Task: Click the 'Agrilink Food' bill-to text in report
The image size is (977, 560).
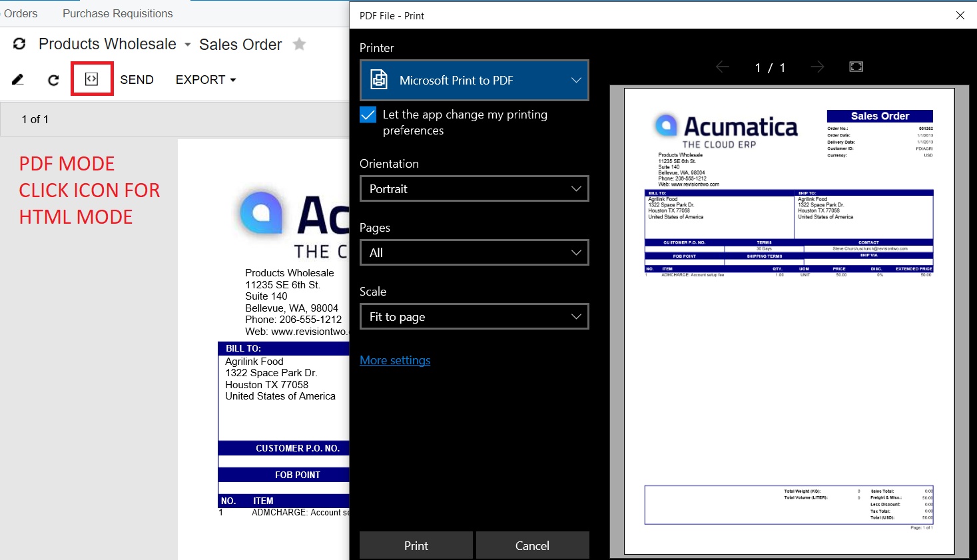Action: 254,362
